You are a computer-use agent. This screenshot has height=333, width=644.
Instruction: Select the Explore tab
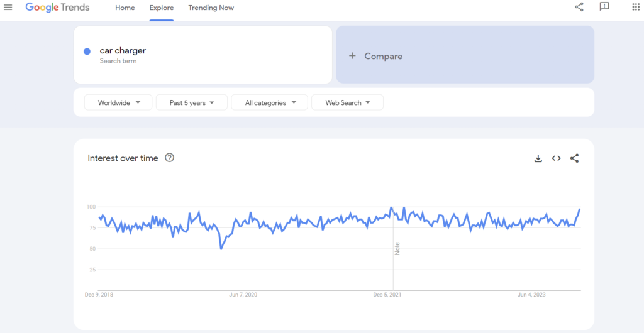click(162, 8)
